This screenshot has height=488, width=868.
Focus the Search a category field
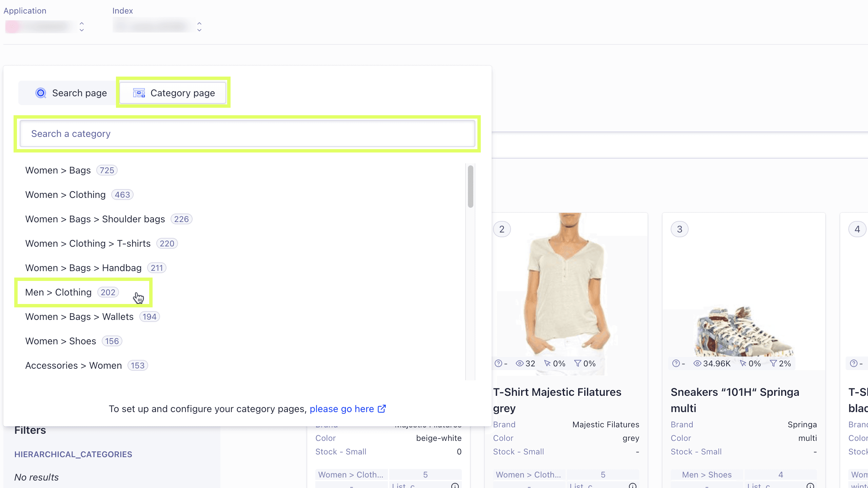pyautogui.click(x=248, y=134)
